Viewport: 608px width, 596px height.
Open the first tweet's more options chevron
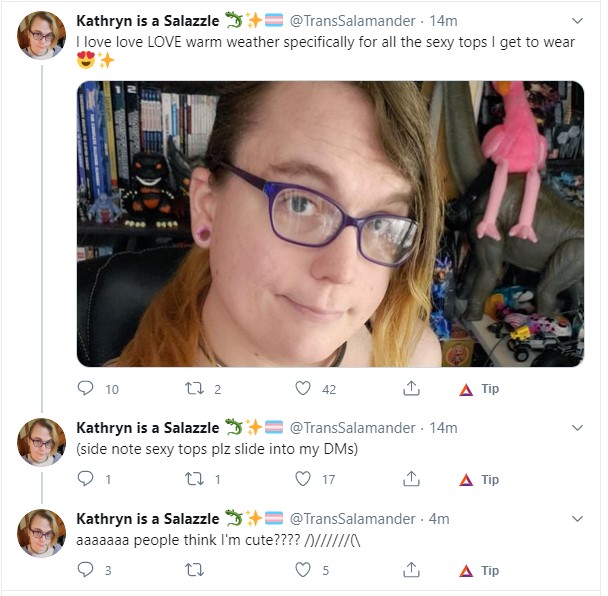(x=577, y=21)
